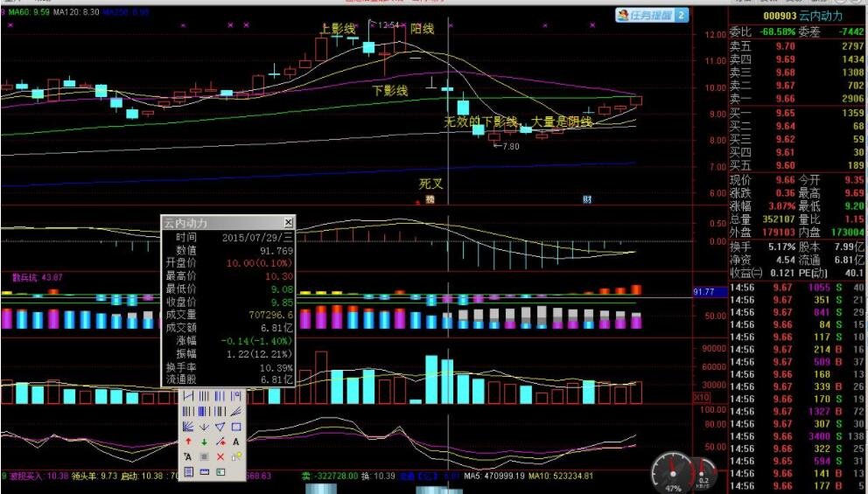Click the 无效的下影线，大量是阴线 annotation
This screenshot has height=494, width=868.
pos(518,122)
